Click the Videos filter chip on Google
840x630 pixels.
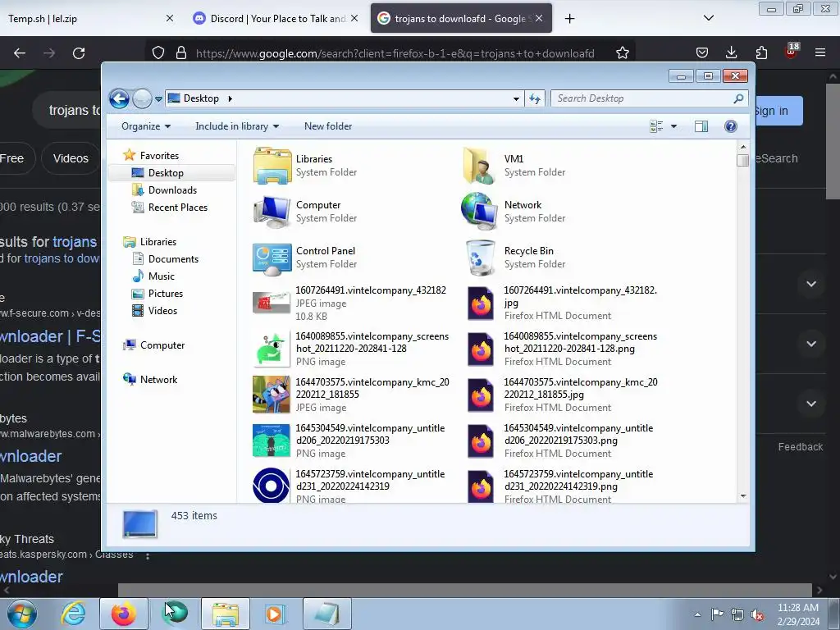(71, 158)
